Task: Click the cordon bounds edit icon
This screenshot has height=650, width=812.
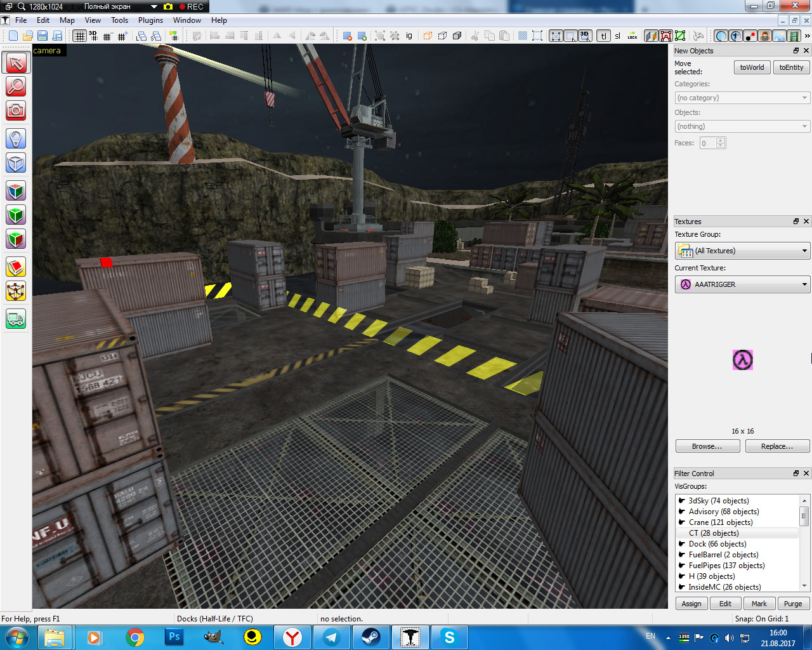Action: tap(537, 36)
